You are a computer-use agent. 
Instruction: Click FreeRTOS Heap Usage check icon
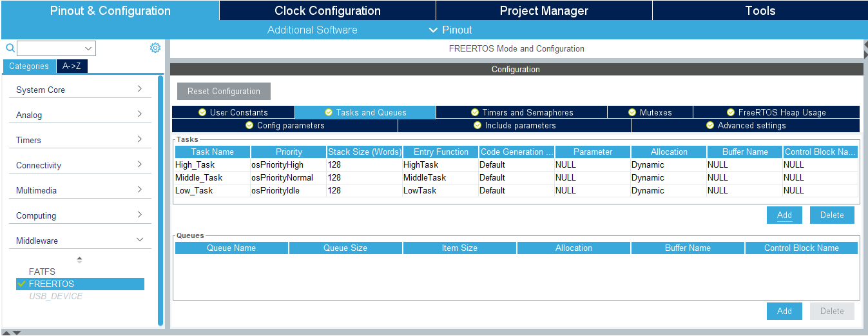(731, 112)
